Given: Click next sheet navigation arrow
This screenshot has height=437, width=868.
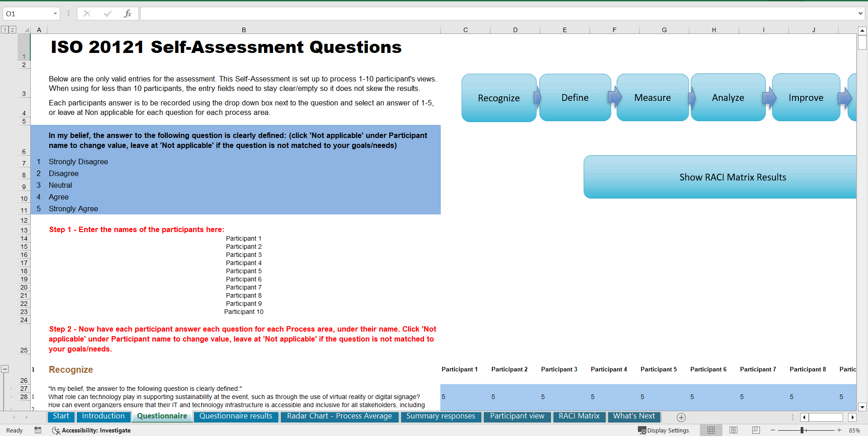Looking at the screenshot, I should point(27,417).
